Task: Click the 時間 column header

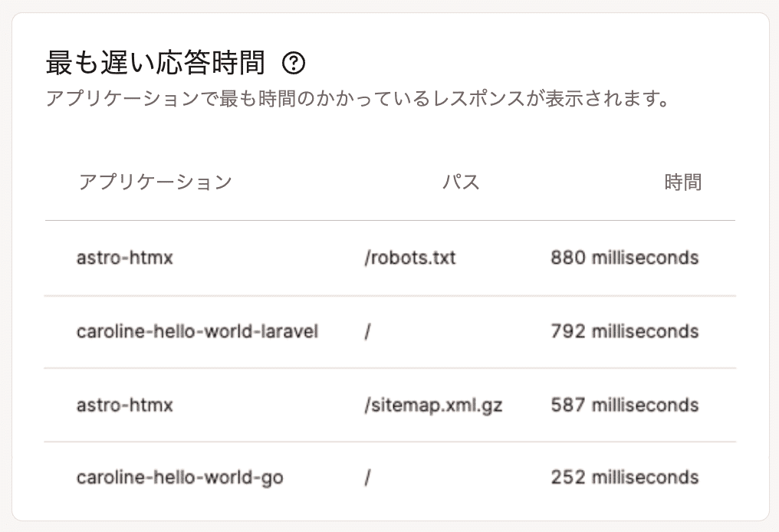Action: click(682, 182)
